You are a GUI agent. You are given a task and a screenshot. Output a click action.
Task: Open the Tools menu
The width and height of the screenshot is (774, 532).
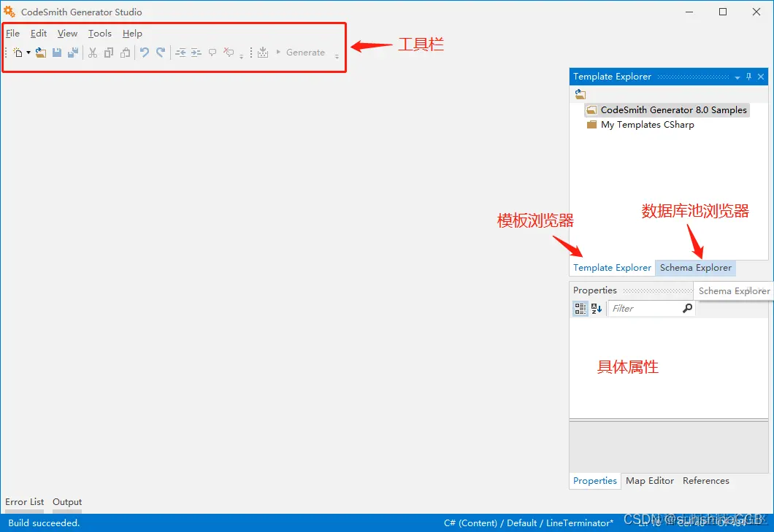point(100,33)
